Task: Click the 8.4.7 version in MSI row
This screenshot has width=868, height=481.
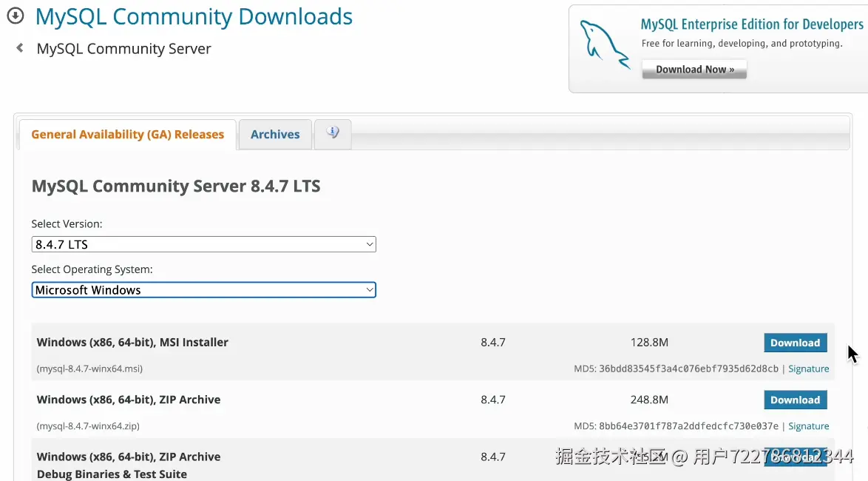Action: click(x=492, y=343)
